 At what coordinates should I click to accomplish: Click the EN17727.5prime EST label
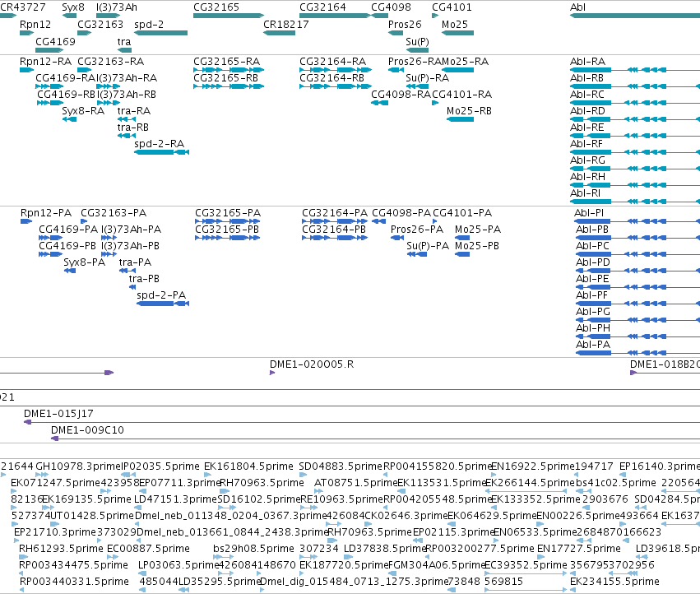pos(578,549)
